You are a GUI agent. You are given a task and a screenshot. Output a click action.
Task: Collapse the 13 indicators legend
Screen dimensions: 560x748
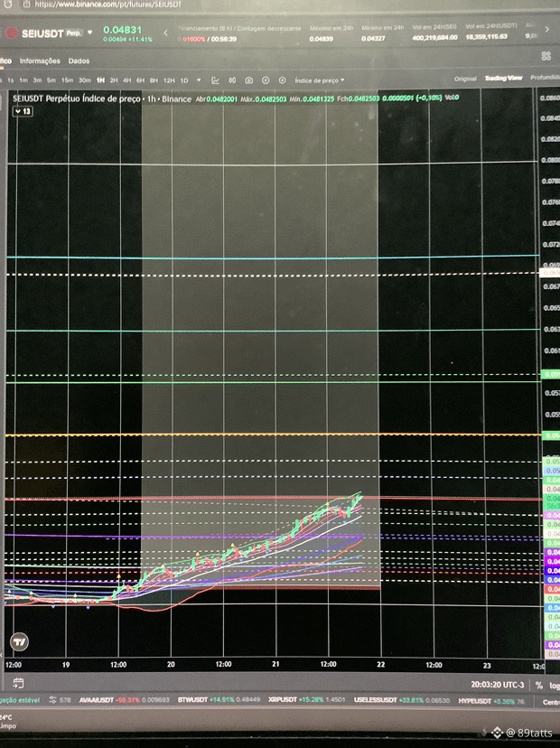pyautogui.click(x=23, y=111)
